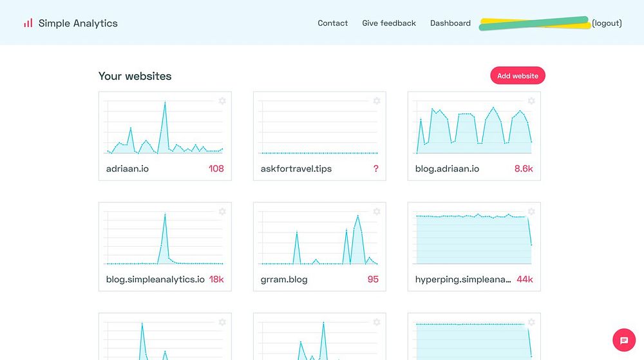This screenshot has width=644, height=360.
Task: Open settings gear on askfortravel.tips card
Action: tap(377, 101)
